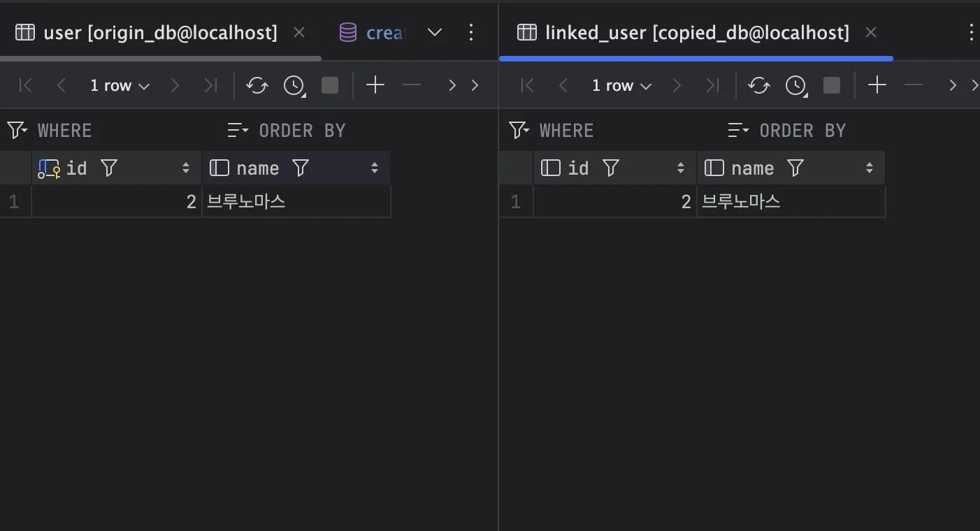This screenshot has width=980, height=531.
Task: Go to last page in user table
Action: click(210, 85)
